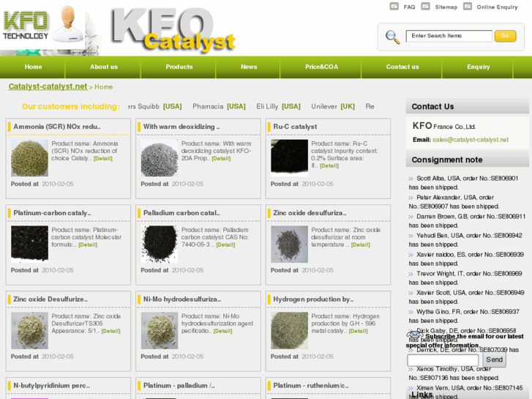Open Detail link for Zinc oxide desulfurizar room temperature
532x399 pixels.
[360, 245]
